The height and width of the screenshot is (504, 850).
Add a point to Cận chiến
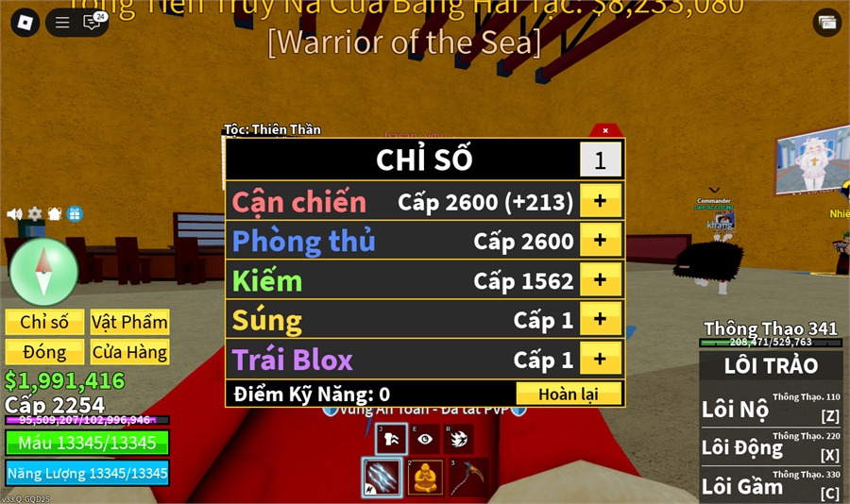[600, 201]
